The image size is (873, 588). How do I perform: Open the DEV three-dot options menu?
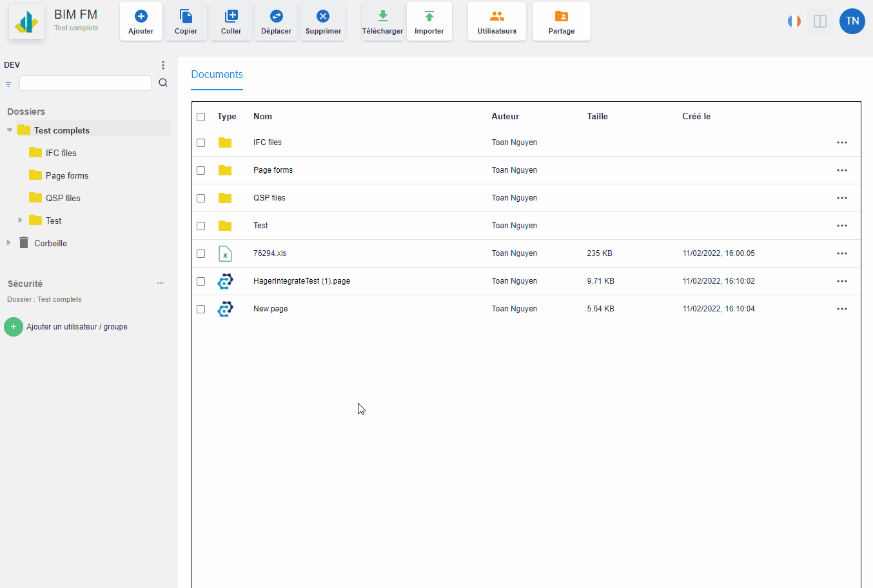pyautogui.click(x=163, y=65)
